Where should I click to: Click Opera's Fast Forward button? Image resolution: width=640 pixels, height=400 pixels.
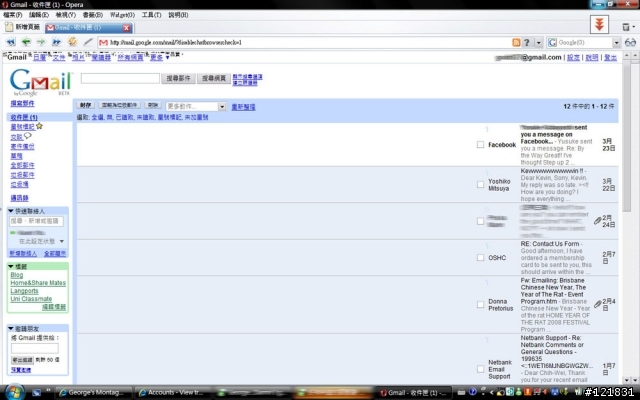56,42
